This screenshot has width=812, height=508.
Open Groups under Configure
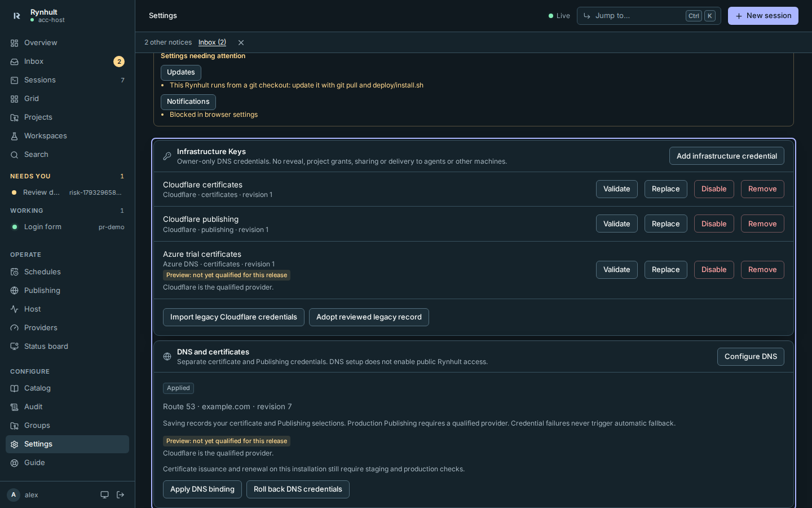(67, 426)
